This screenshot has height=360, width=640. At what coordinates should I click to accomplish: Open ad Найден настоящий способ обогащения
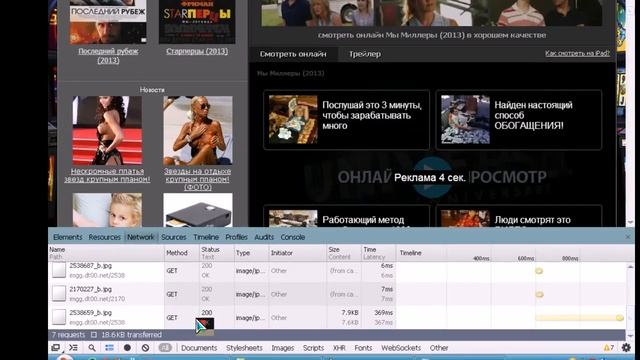point(519,120)
